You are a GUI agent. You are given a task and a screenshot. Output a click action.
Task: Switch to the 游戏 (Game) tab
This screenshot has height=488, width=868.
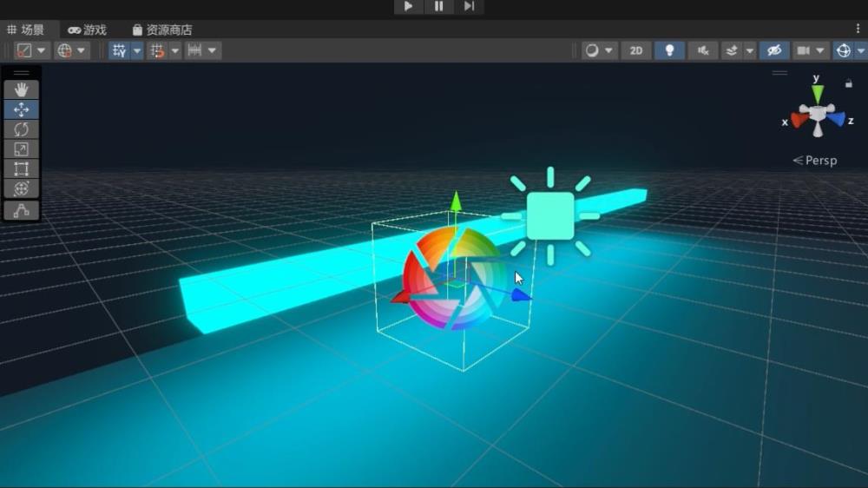pos(87,30)
